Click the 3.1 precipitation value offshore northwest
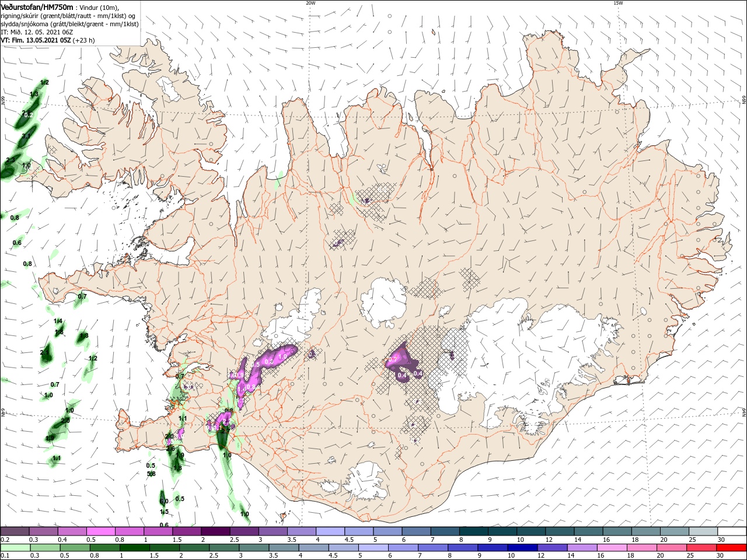 coord(26,136)
